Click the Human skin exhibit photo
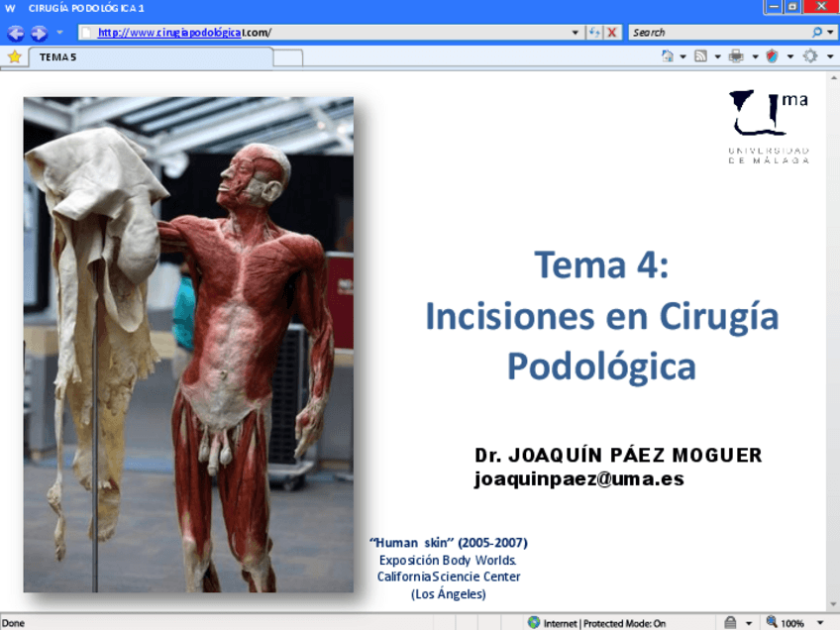The height and width of the screenshot is (630, 840). point(188,345)
